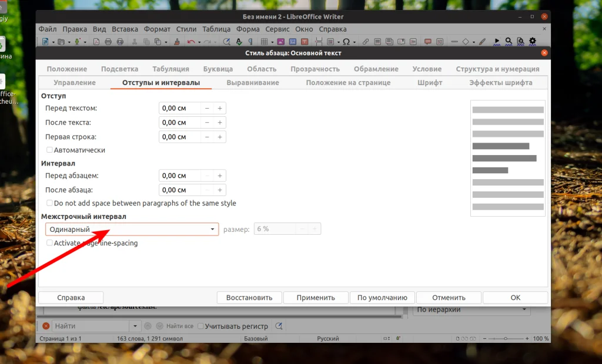Click the zoom slider in status bar
This screenshot has height=364, width=602.
(x=506, y=339)
